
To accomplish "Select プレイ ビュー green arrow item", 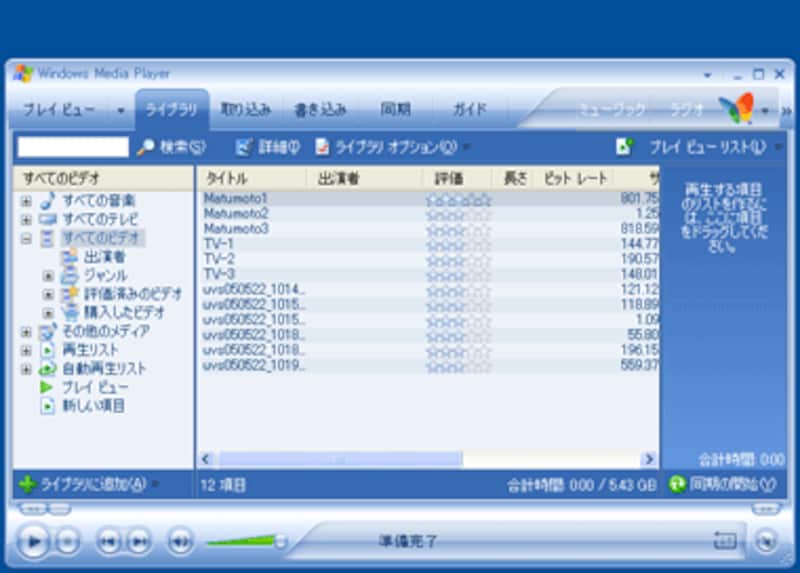I will [x=84, y=387].
